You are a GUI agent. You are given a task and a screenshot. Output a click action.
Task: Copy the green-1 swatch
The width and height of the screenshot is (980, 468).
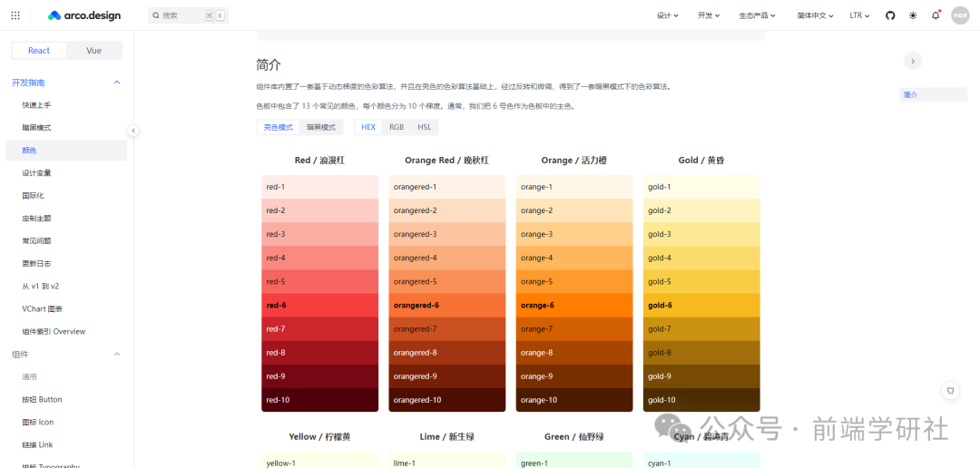click(x=574, y=460)
